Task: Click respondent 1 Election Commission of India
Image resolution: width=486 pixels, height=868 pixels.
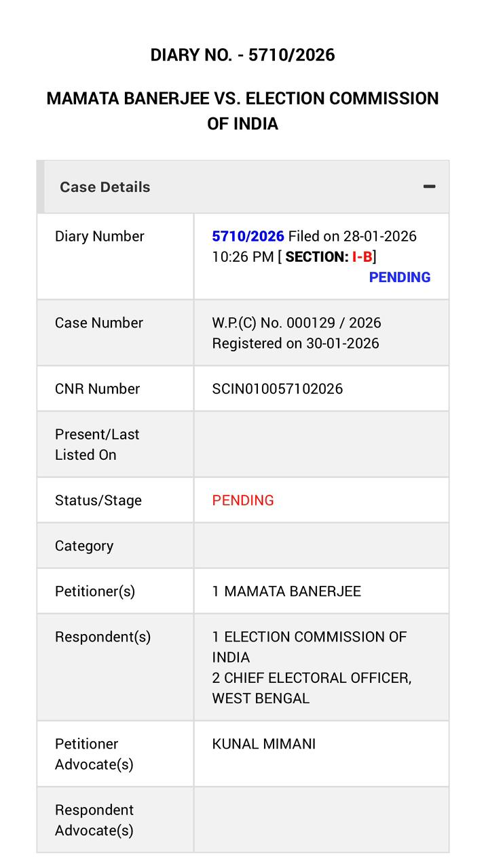Action: (x=309, y=647)
